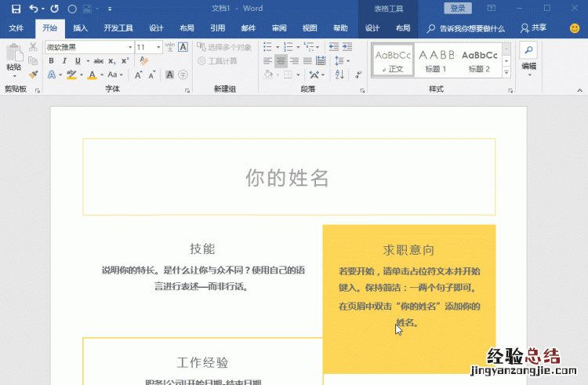Image resolution: width=588 pixels, height=385 pixels.
Task: Click the shrink font size icon
Action: pyautogui.click(x=152, y=74)
